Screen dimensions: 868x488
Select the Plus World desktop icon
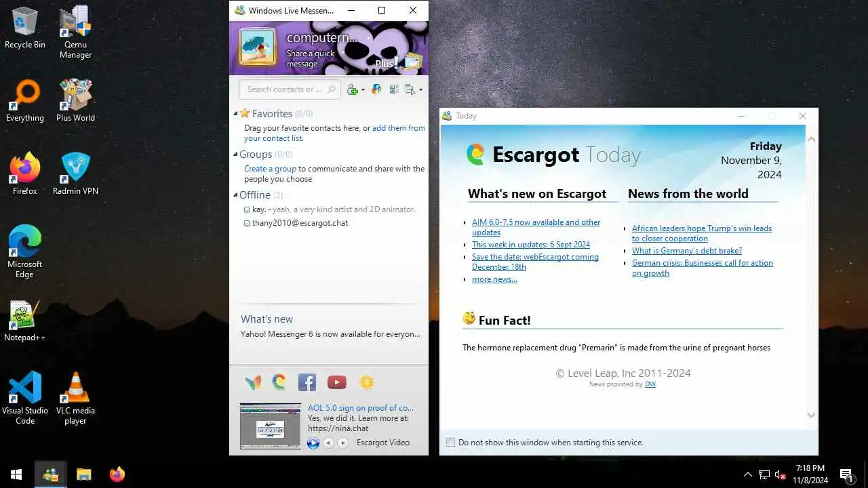pos(75,101)
